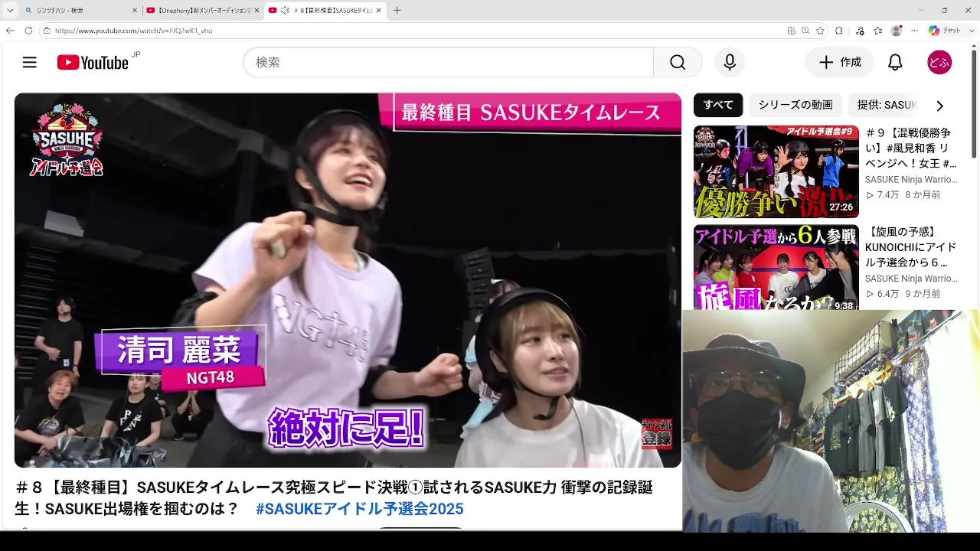Close the SASUKE timelapse video tab
The width and height of the screenshot is (980, 551).
click(379, 11)
